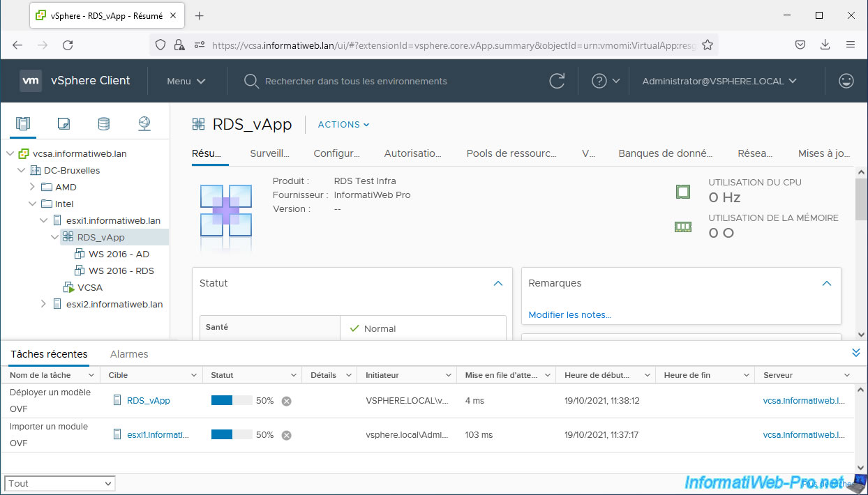
Task: Open the Hosts and Clusters inventory view
Action: [23, 124]
